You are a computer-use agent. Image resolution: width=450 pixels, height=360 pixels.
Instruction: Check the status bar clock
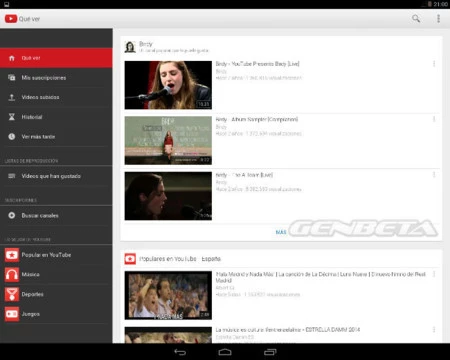pyautogui.click(x=440, y=4)
